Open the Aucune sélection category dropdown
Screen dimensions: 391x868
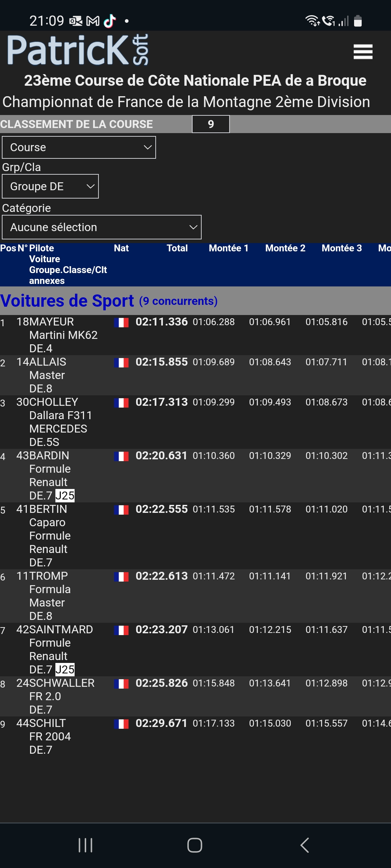pos(102,227)
